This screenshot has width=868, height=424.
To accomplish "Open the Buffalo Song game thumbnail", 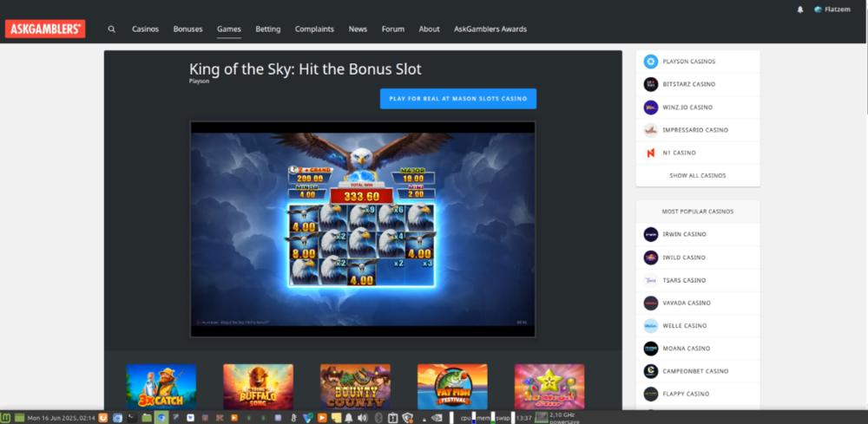I will pos(258,387).
